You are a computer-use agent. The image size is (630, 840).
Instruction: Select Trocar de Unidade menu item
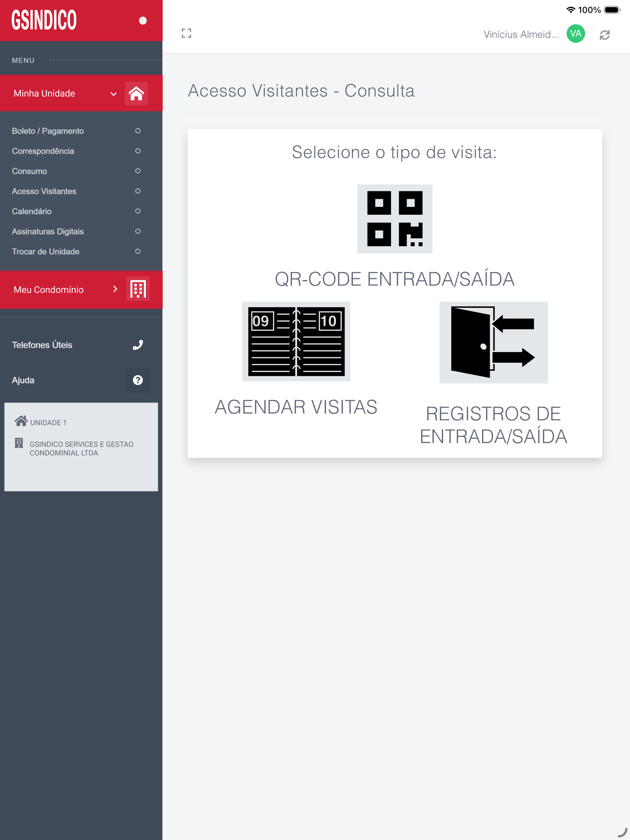(x=46, y=252)
